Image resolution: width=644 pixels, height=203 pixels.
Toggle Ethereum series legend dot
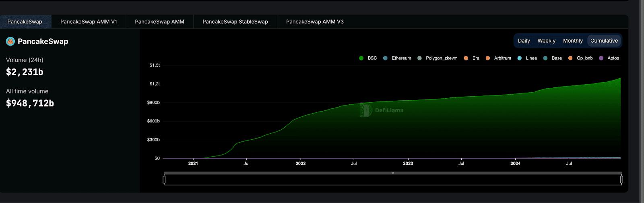coord(385,58)
